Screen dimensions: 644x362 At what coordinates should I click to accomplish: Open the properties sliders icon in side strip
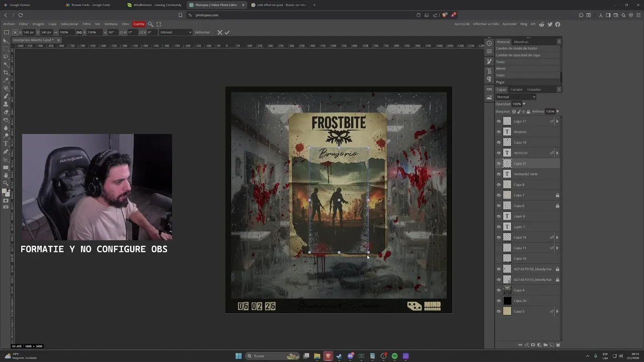(489, 51)
